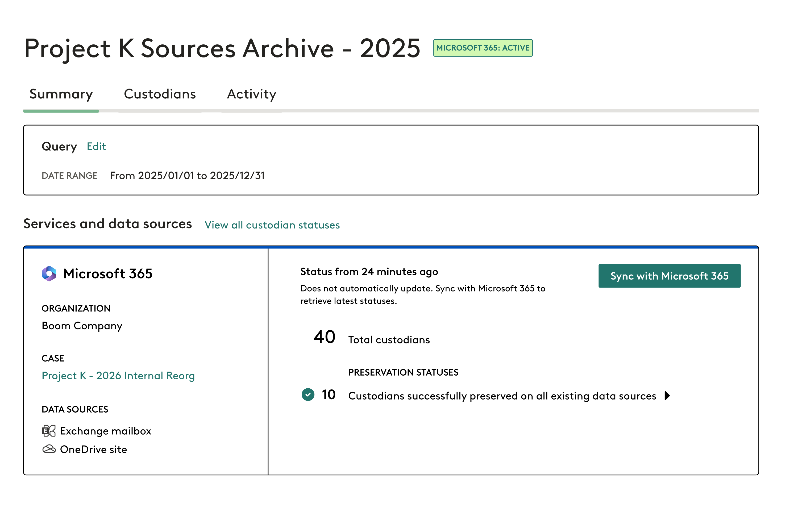The height and width of the screenshot is (532, 798).
Task: Click the PRESERVATION STATUSES label
Action: pos(403,373)
